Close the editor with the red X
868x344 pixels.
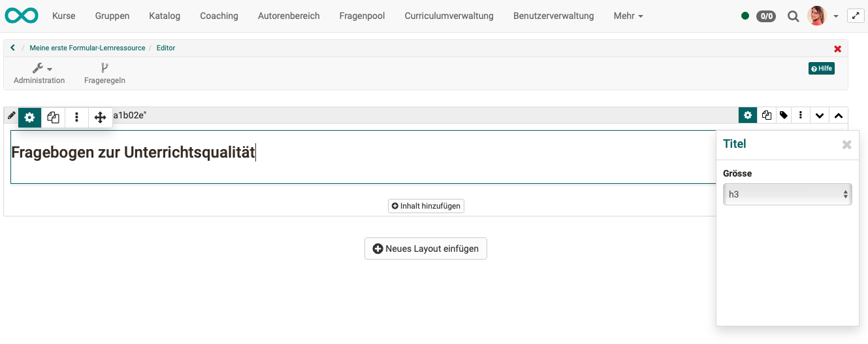pos(838,49)
